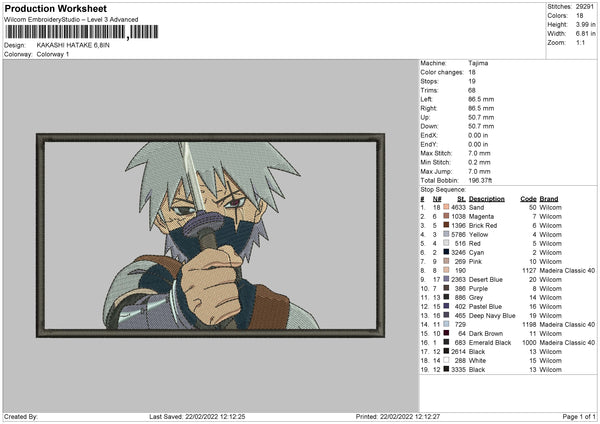Click the Desert Blue thread swatch
600x424 pixels.
tap(446, 279)
